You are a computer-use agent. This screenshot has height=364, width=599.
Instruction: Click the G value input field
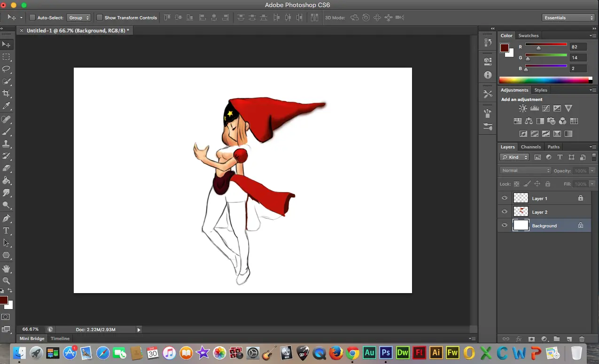coord(578,58)
